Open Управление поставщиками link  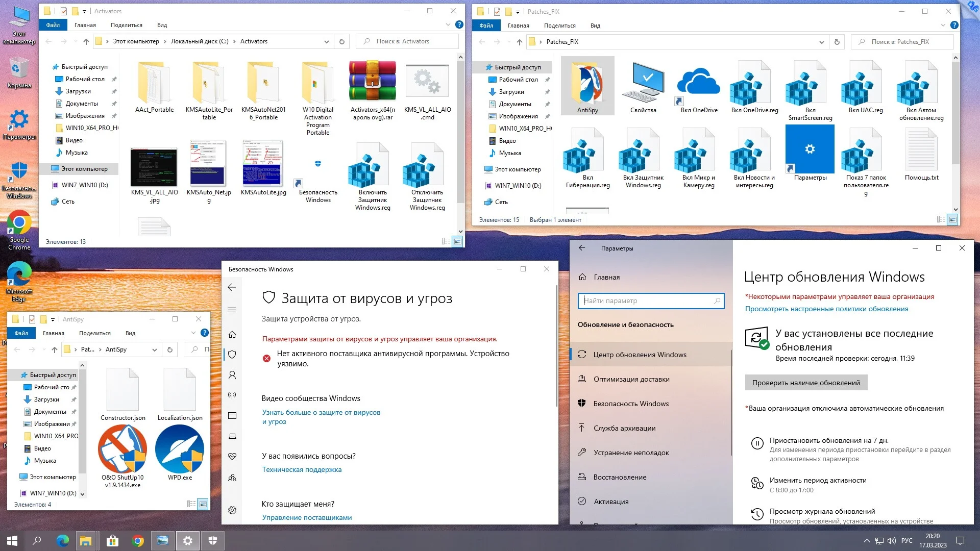[307, 517]
